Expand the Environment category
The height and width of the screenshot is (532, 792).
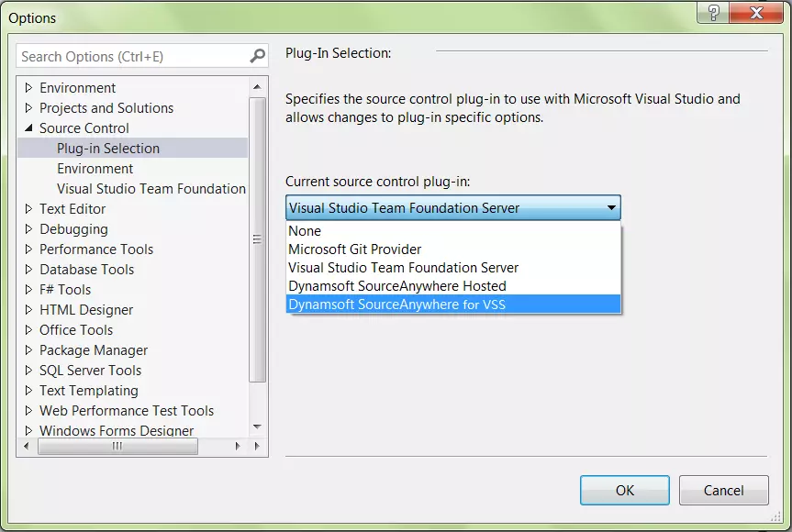[x=28, y=87]
